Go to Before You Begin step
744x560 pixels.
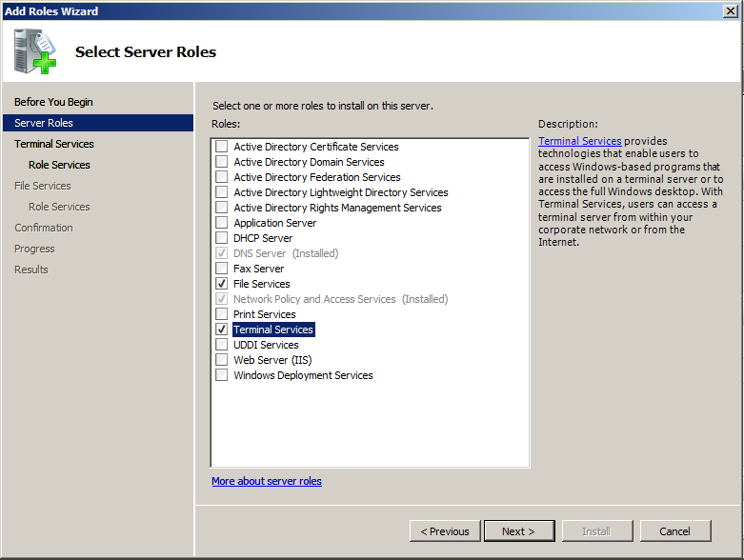click(53, 102)
